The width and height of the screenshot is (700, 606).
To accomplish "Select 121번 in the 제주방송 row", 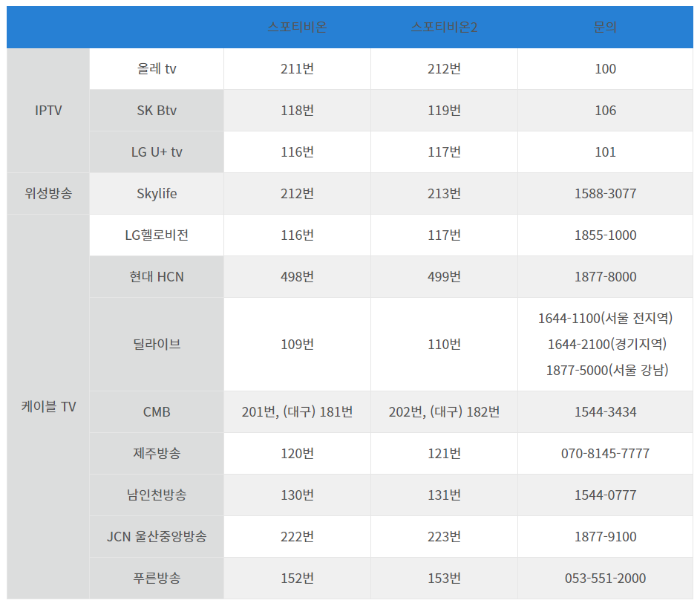I will 444,453.
